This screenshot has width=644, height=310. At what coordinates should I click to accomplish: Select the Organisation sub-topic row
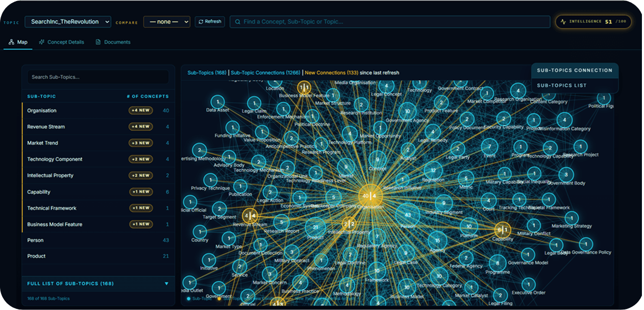(x=98, y=110)
